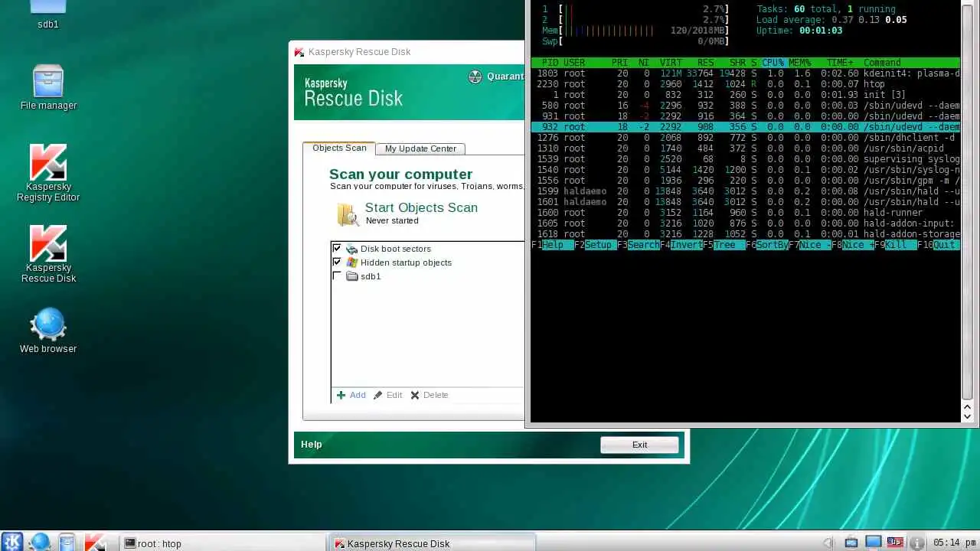The height and width of the screenshot is (551, 980).
Task: Switch to Kaspersky Rescue Disk taskbar entry
Action: 433,543
